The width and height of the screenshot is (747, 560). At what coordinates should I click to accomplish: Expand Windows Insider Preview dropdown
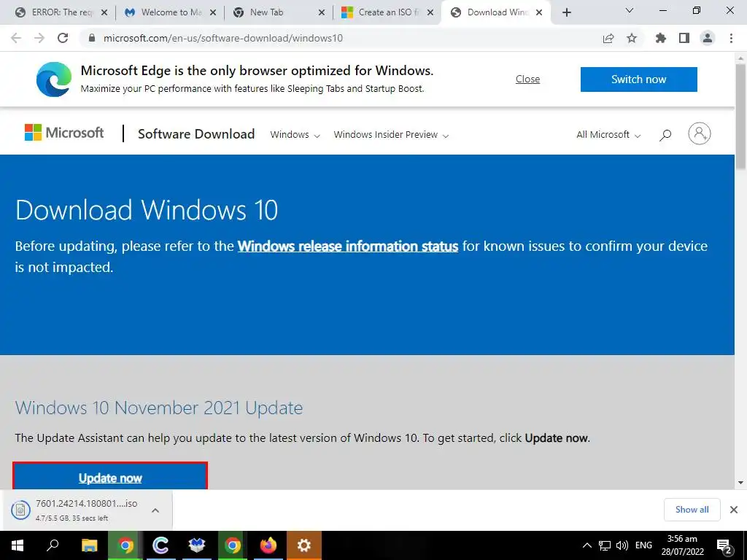391,135
